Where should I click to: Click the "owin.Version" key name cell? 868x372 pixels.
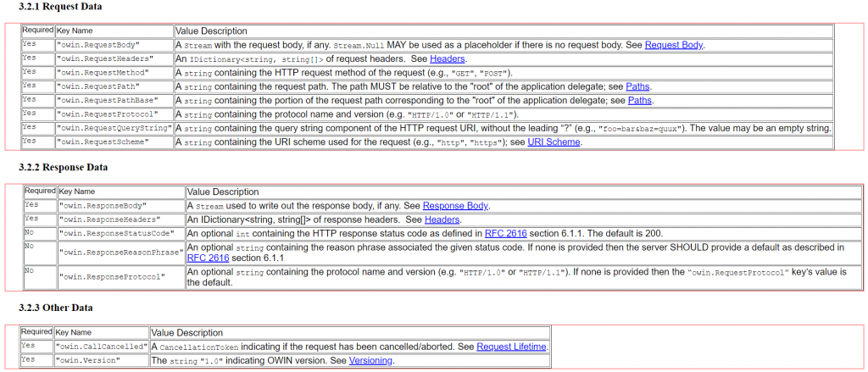point(88,360)
